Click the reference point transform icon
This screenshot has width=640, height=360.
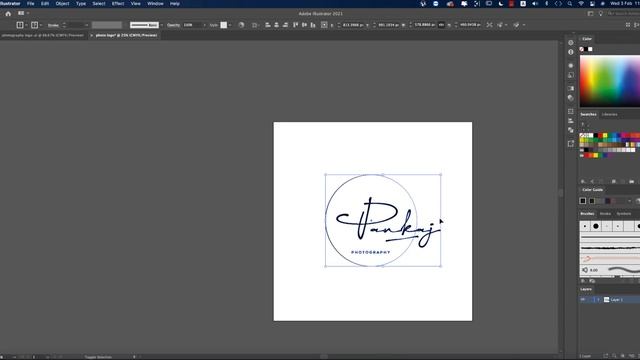pos(324,25)
